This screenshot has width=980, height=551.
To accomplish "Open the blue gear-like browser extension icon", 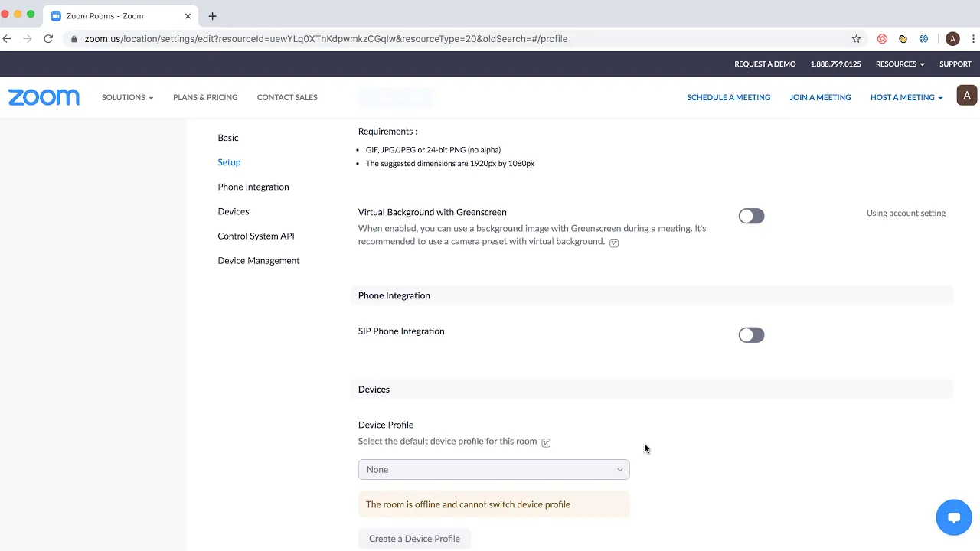I will click(924, 39).
